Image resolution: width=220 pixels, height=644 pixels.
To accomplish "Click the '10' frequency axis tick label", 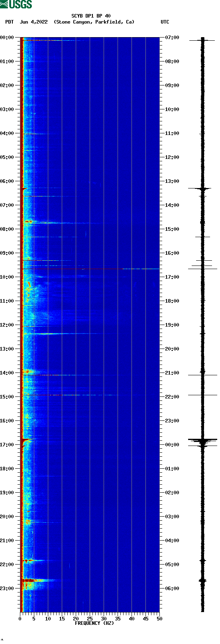I will coord(48,619).
